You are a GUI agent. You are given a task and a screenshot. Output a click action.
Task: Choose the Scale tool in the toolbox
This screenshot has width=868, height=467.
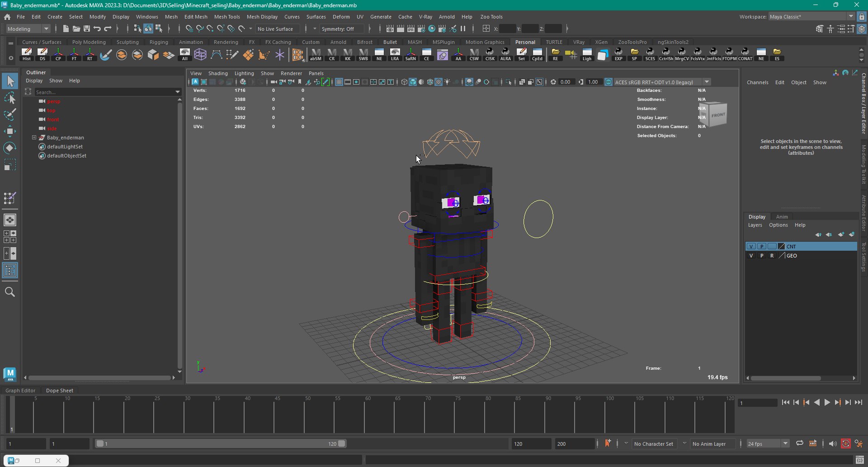pos(10,165)
